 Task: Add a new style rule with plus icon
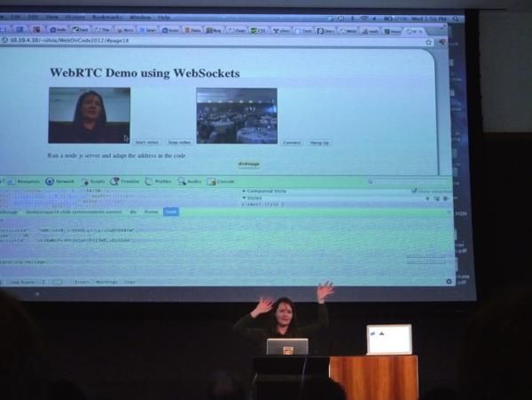[427, 199]
